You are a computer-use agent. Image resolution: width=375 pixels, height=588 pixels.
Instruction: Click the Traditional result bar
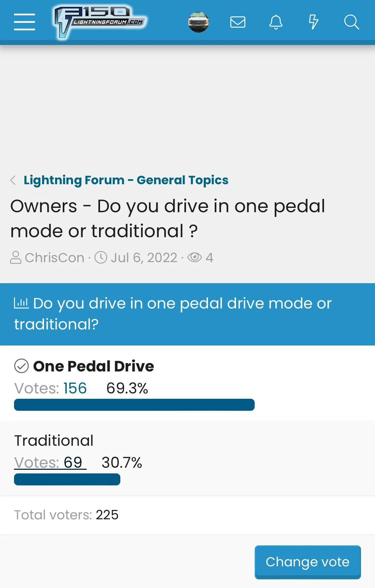pyautogui.click(x=67, y=479)
